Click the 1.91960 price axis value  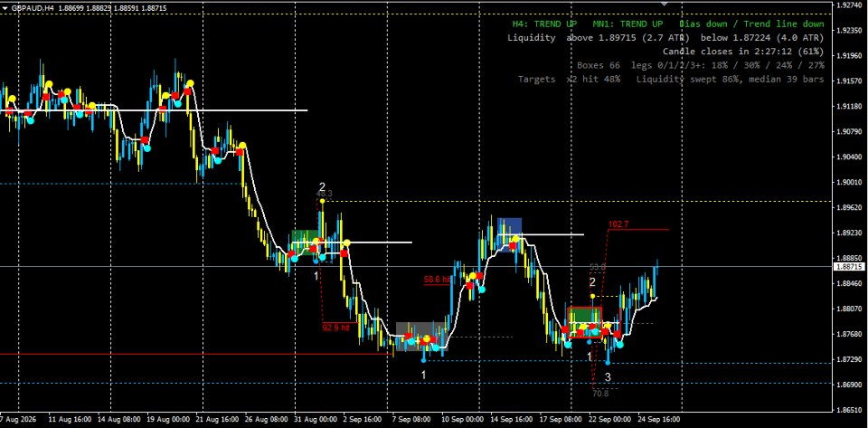click(x=850, y=55)
